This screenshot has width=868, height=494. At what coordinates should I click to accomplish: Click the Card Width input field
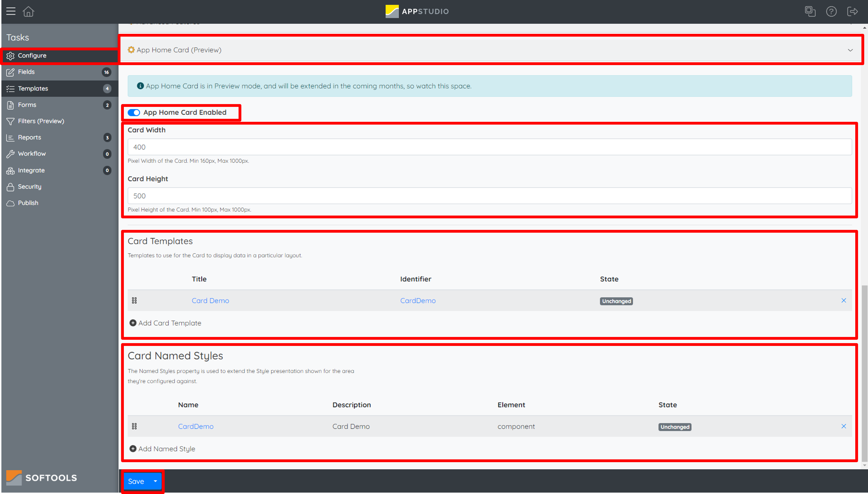coord(489,147)
